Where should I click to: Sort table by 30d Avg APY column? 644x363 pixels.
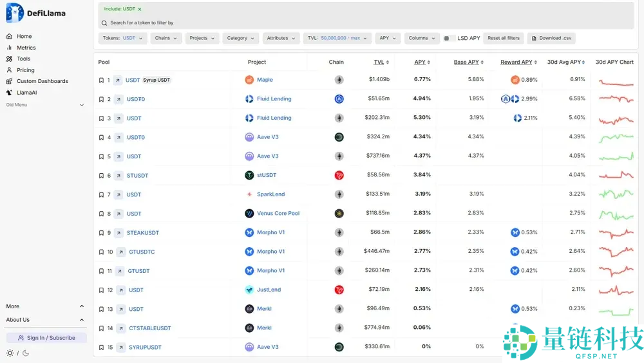pos(566,62)
